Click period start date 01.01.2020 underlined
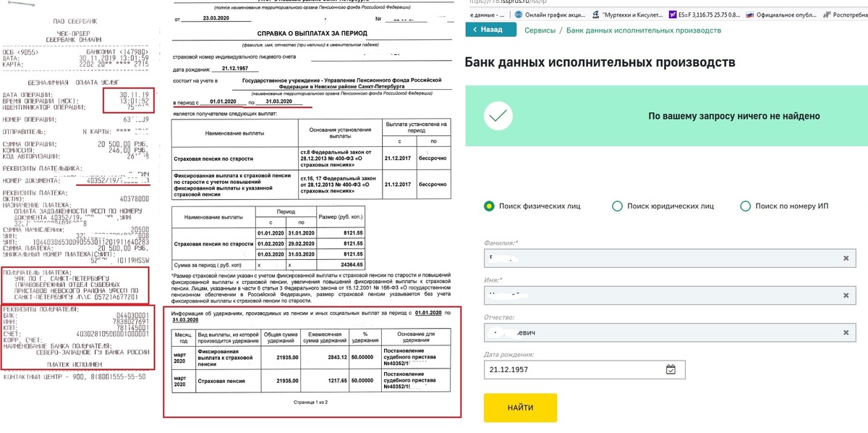 coord(224,102)
